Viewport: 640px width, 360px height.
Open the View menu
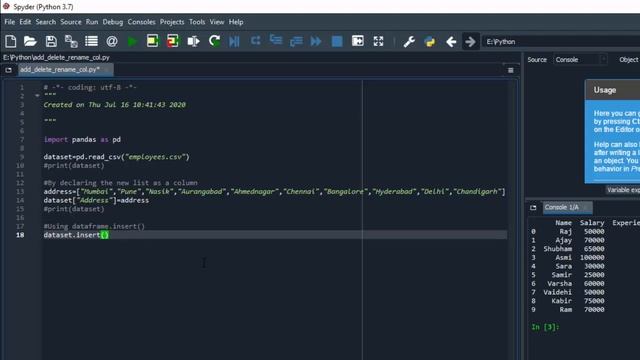(x=217, y=22)
